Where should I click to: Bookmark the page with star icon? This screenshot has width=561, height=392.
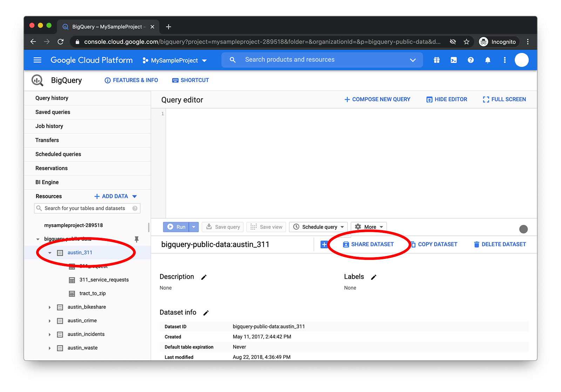pyautogui.click(x=466, y=42)
